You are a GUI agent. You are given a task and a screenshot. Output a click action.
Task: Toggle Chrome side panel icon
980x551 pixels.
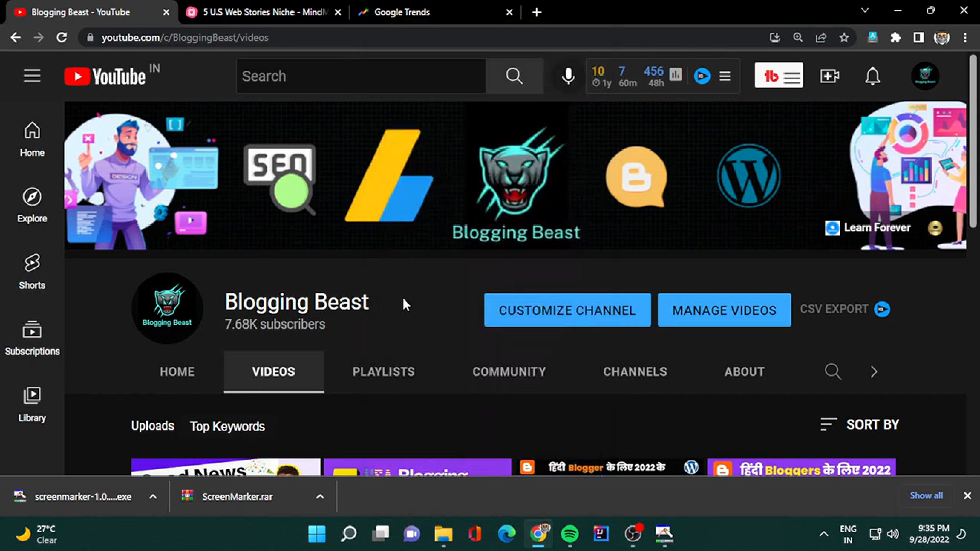point(919,37)
